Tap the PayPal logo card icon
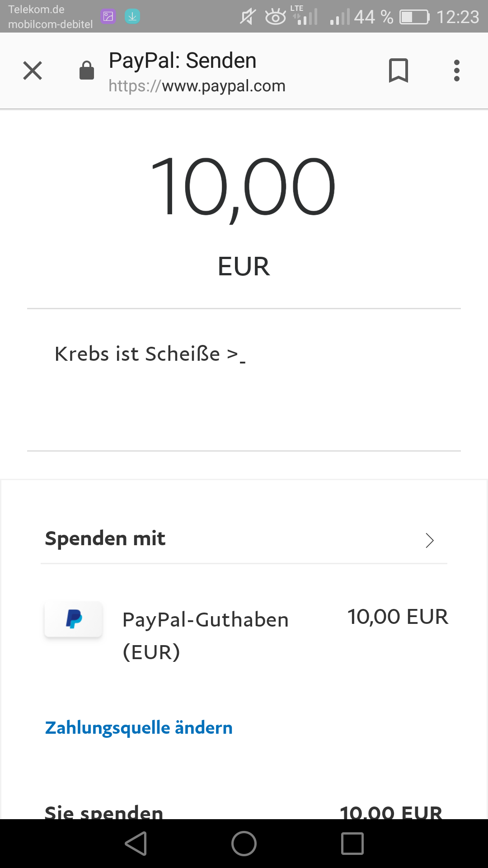Image resolution: width=488 pixels, height=868 pixels. [x=74, y=619]
